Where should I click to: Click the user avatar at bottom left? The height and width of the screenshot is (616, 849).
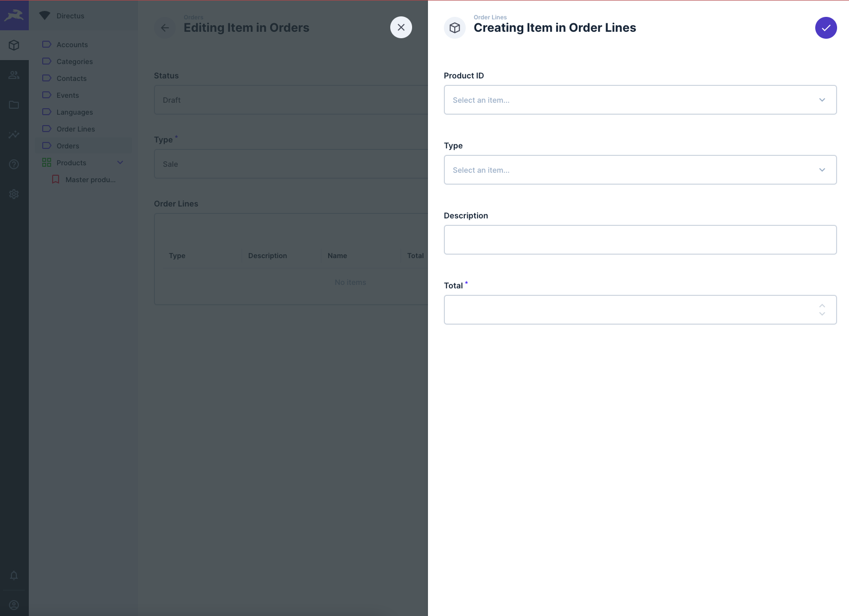tap(14, 605)
